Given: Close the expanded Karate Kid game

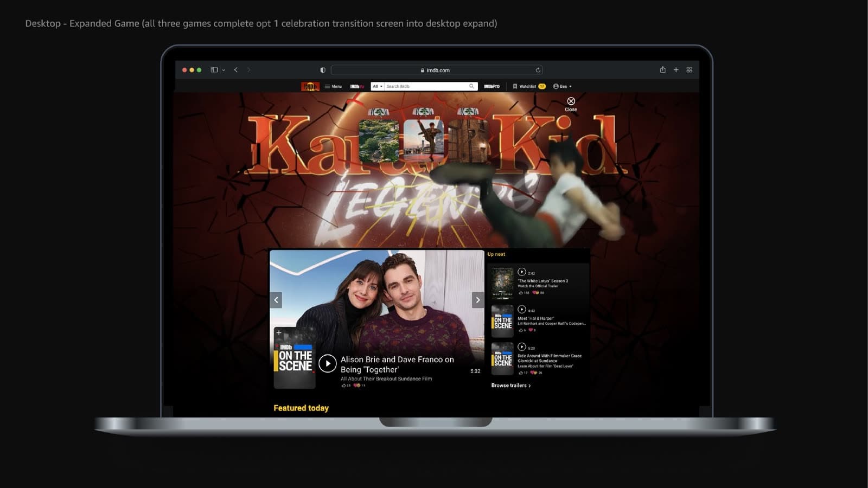Looking at the screenshot, I should [x=571, y=104].
